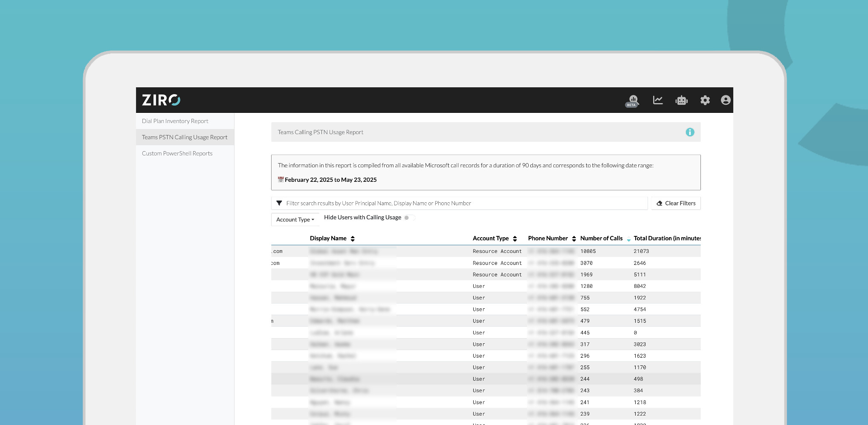
Task: Select Teams PSTN Calling Usage Report
Action: (185, 137)
